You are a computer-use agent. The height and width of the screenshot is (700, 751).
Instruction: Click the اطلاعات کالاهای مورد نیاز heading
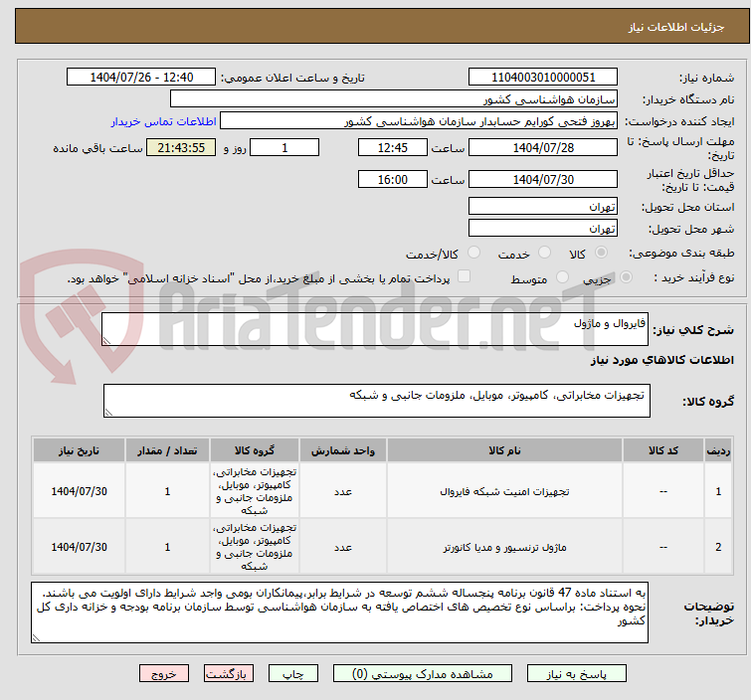[661, 360]
